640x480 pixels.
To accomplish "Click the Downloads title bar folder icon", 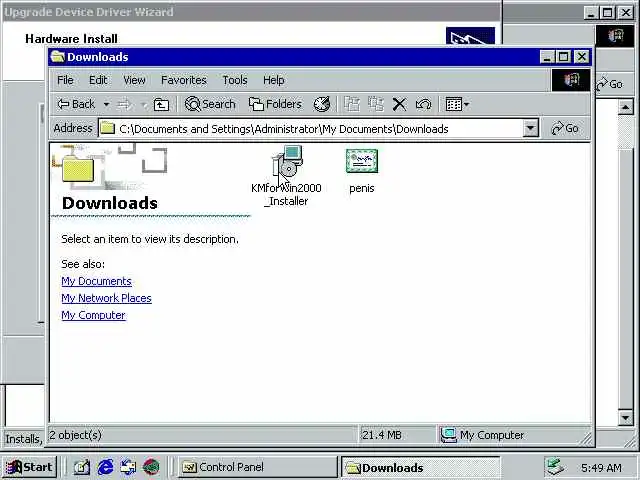I will (58, 57).
